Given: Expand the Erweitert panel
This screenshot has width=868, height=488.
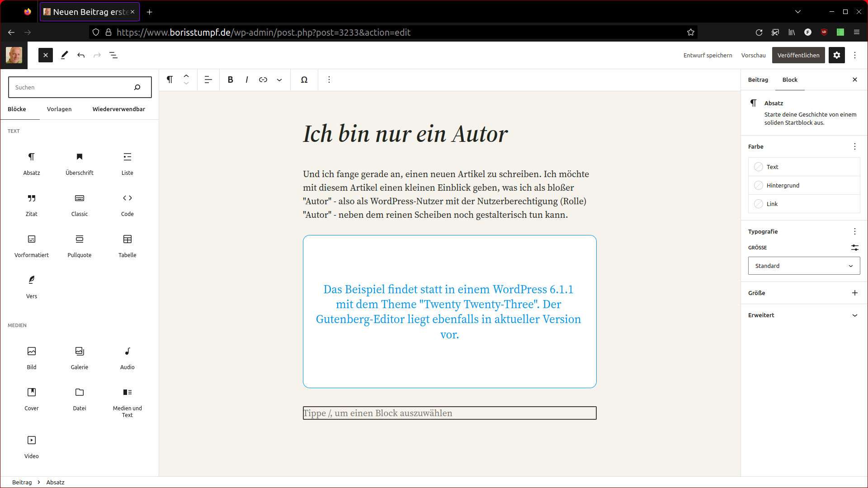Looking at the screenshot, I should tap(804, 315).
